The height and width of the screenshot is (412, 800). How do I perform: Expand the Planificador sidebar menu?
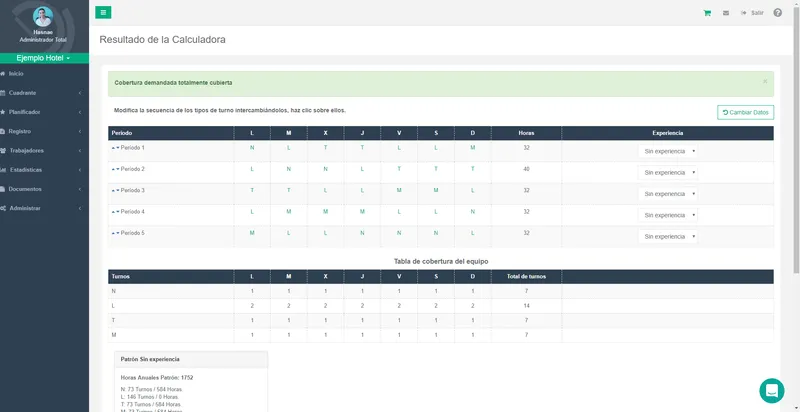tap(44, 112)
